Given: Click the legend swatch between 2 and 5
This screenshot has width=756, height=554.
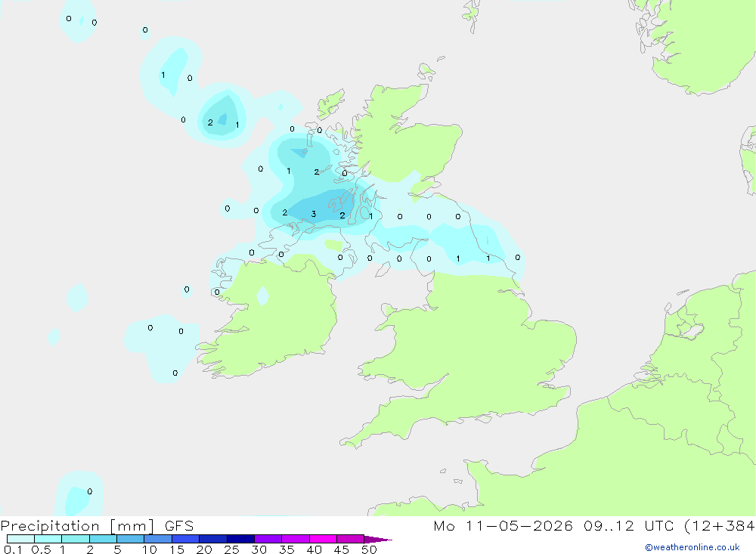Looking at the screenshot, I should 103,539.
